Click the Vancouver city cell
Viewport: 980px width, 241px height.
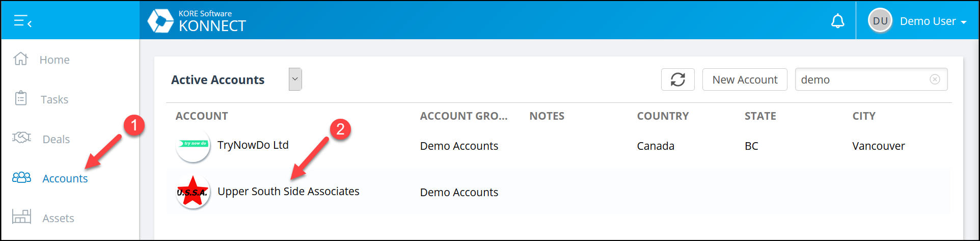[x=879, y=146]
